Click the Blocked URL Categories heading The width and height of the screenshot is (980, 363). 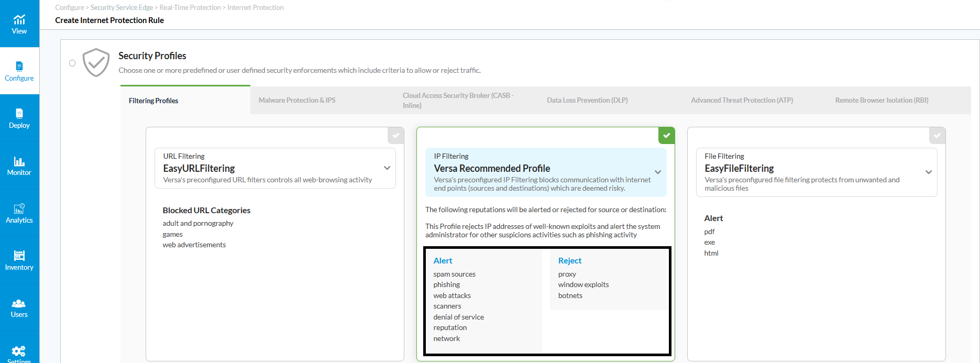[206, 210]
